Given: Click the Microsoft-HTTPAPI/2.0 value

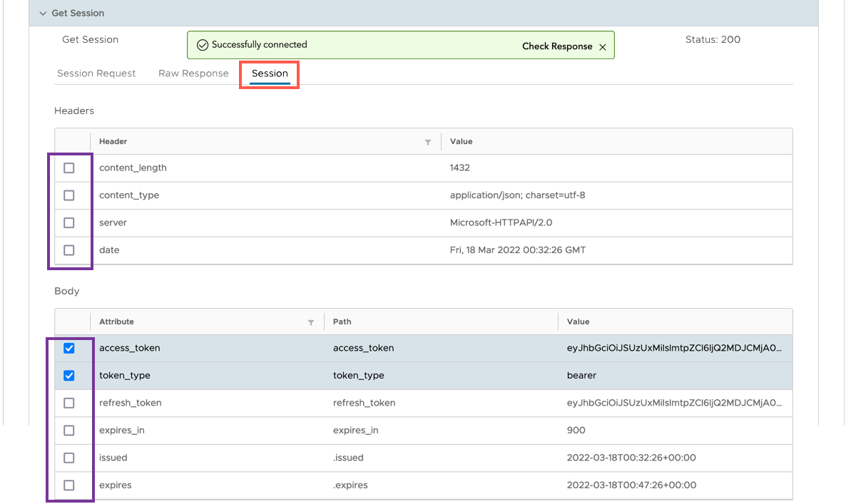Looking at the screenshot, I should point(501,222).
